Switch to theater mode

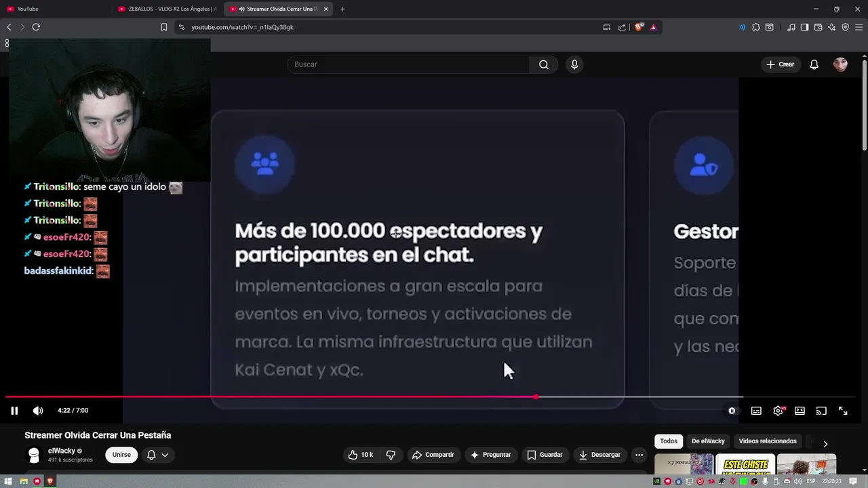tap(800, 411)
